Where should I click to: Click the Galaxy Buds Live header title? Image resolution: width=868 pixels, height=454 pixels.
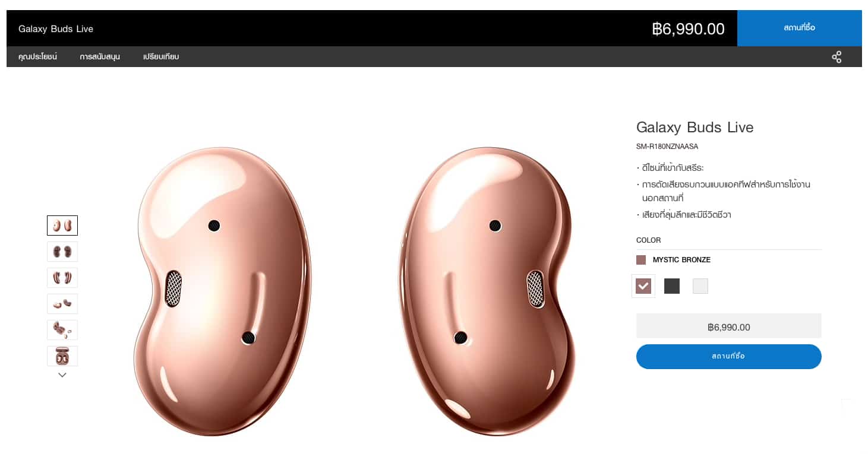coord(56,28)
